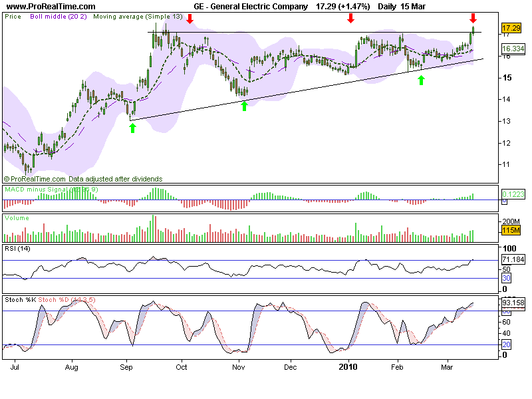Screen dimensions: 532x399
Task: Click the orange 17.29 last price tag
Action: pos(511,28)
